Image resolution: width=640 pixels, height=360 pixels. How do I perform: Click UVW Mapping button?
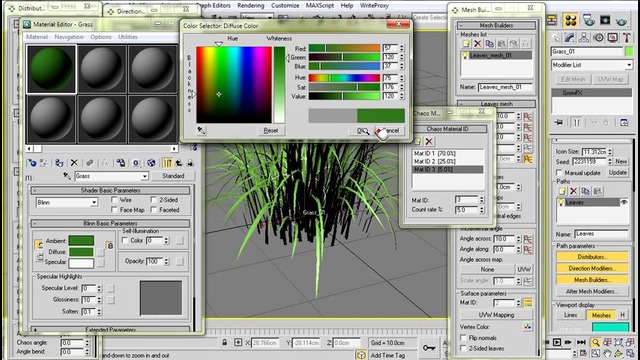496,315
